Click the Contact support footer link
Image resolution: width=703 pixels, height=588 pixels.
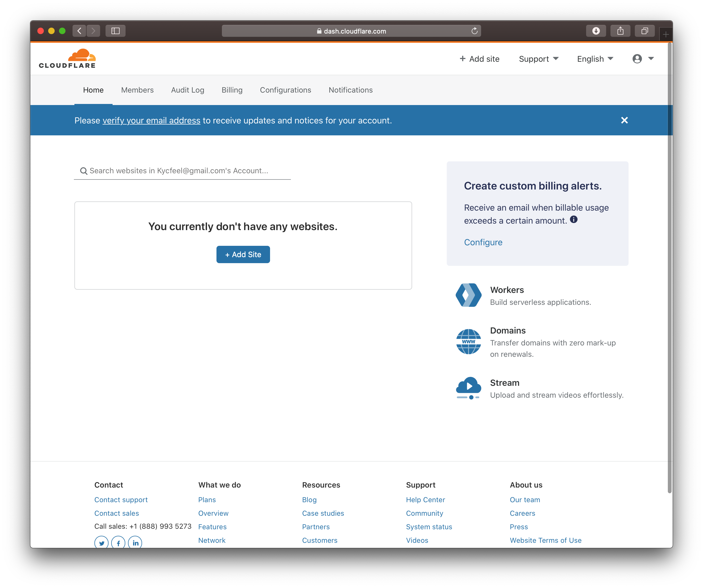(121, 499)
